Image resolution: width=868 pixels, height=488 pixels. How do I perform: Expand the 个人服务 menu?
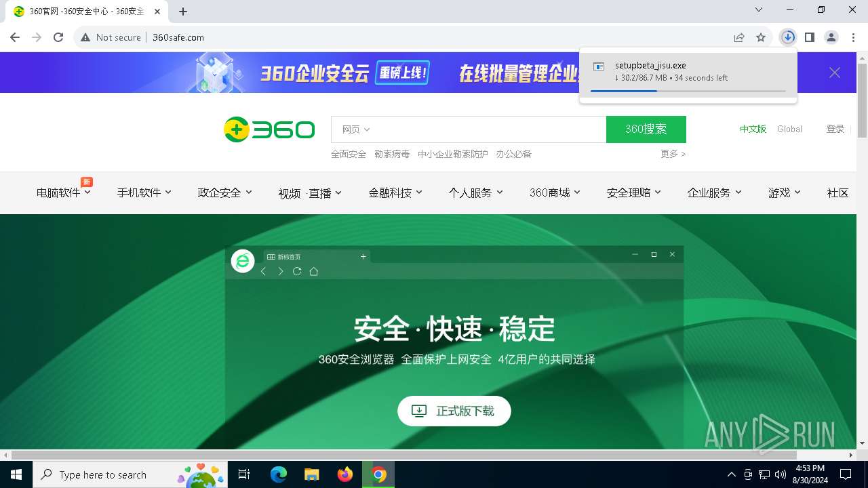pos(475,192)
